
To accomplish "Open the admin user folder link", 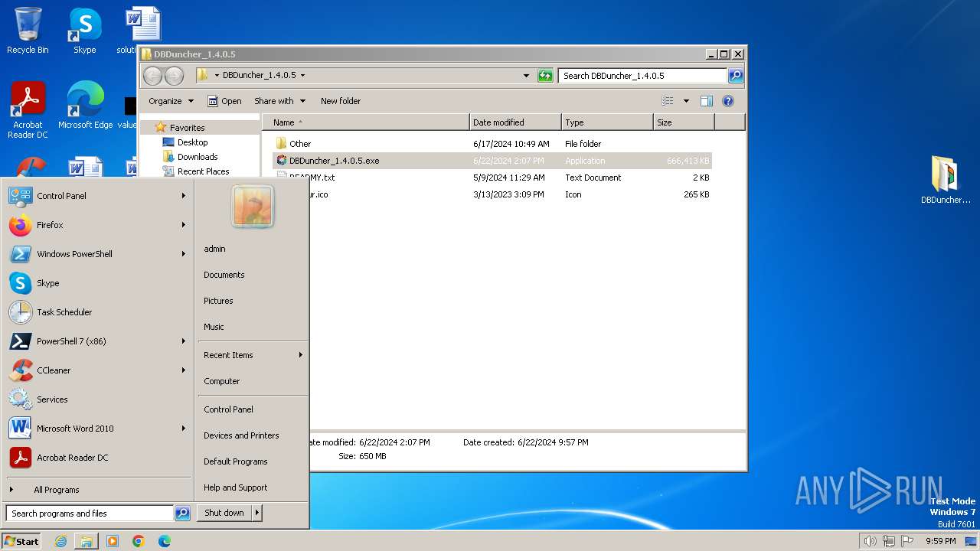I will click(214, 249).
